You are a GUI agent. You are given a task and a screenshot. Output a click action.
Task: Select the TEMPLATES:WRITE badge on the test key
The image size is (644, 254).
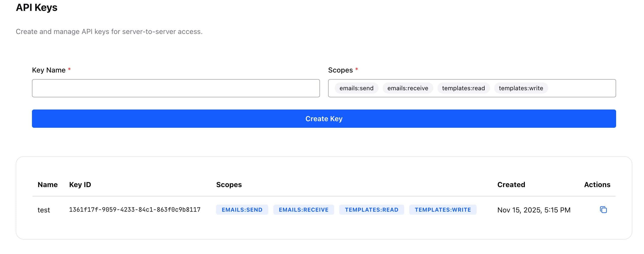click(x=443, y=210)
